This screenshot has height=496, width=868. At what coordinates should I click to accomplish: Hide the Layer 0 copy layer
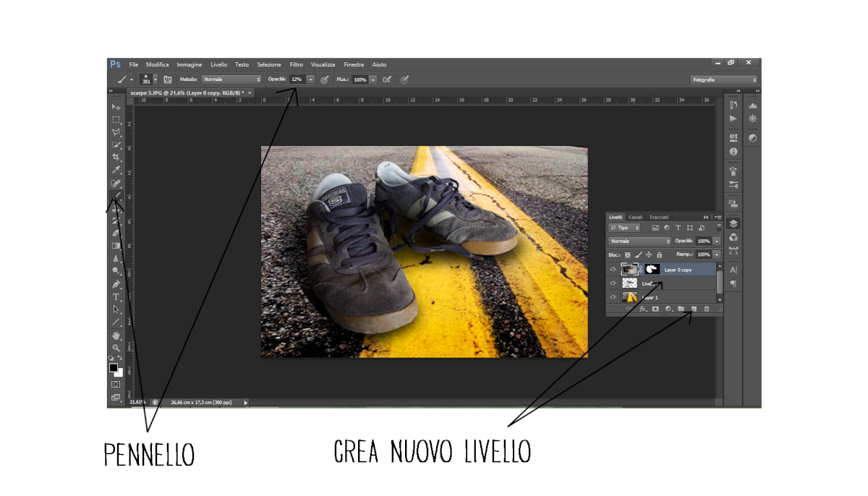pyautogui.click(x=613, y=270)
